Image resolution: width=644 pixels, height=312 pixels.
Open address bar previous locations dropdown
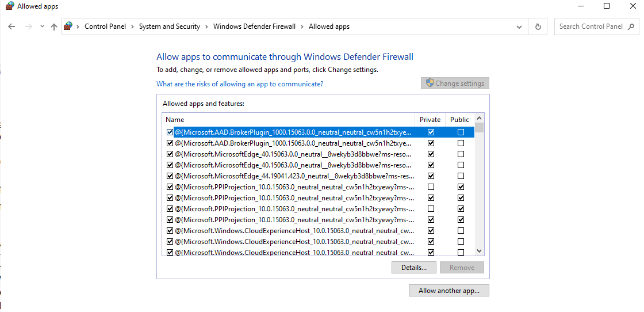pos(520,26)
